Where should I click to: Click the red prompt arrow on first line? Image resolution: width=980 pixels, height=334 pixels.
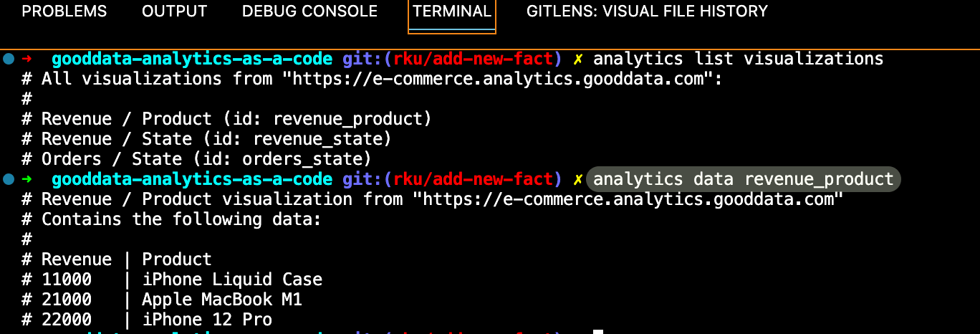27,59
